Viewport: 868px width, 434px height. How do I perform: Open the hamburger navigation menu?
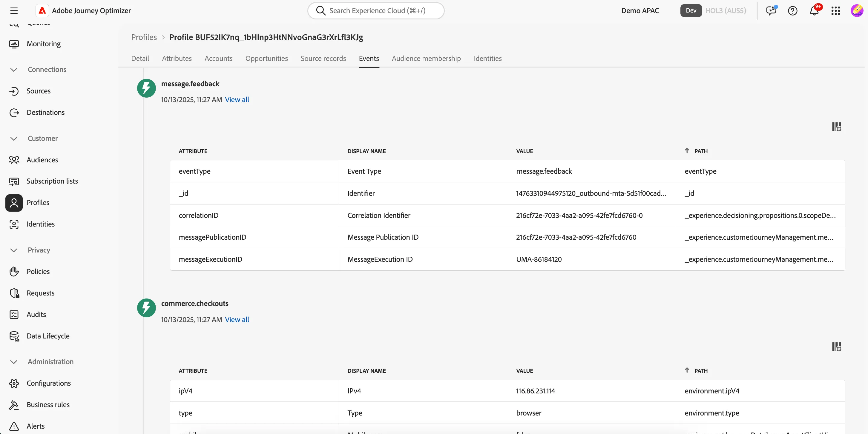click(x=14, y=11)
